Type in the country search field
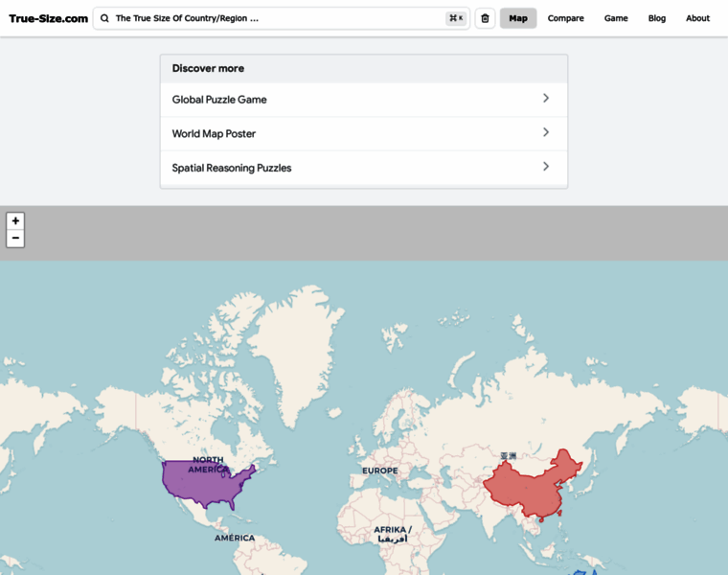The width and height of the screenshot is (728, 575). click(x=273, y=18)
